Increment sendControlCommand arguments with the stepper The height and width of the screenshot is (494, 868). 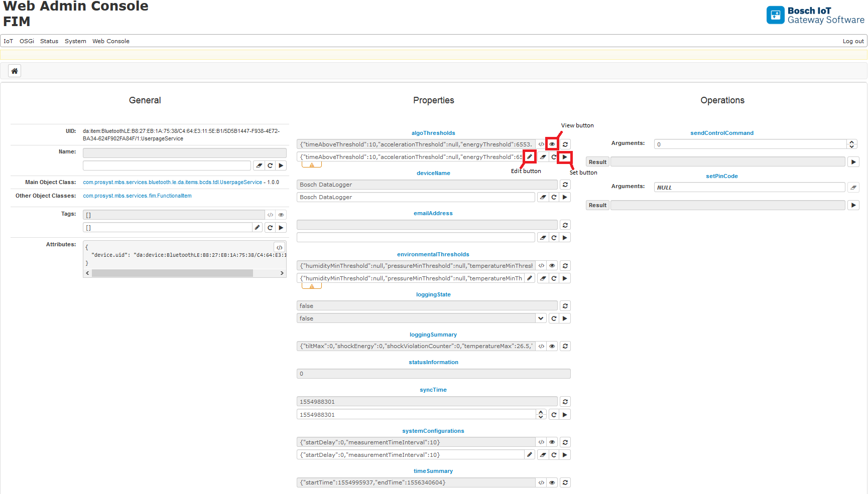click(x=852, y=142)
